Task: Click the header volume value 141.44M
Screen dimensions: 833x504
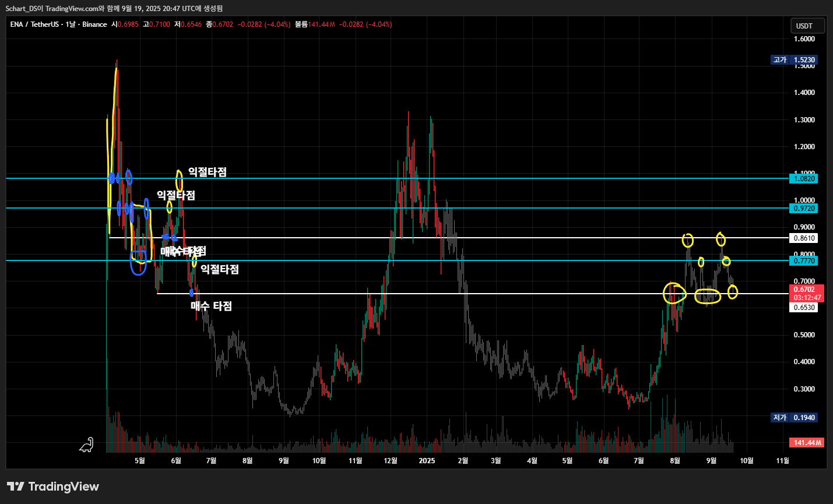Action: coord(321,24)
